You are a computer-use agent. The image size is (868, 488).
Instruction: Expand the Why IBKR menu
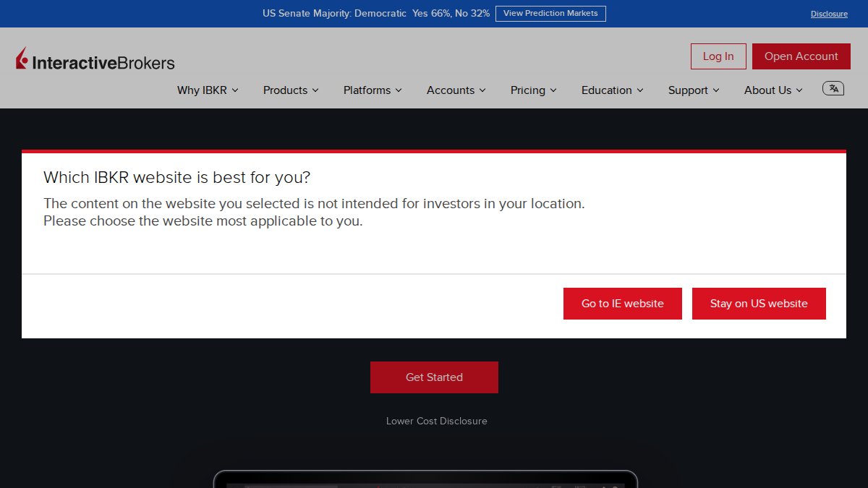pyautogui.click(x=208, y=90)
